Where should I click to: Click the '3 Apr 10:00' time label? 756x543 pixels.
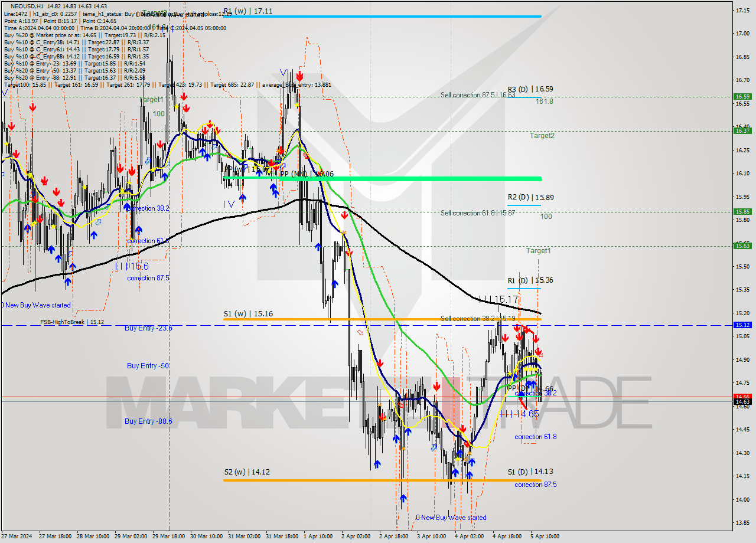coord(432,537)
